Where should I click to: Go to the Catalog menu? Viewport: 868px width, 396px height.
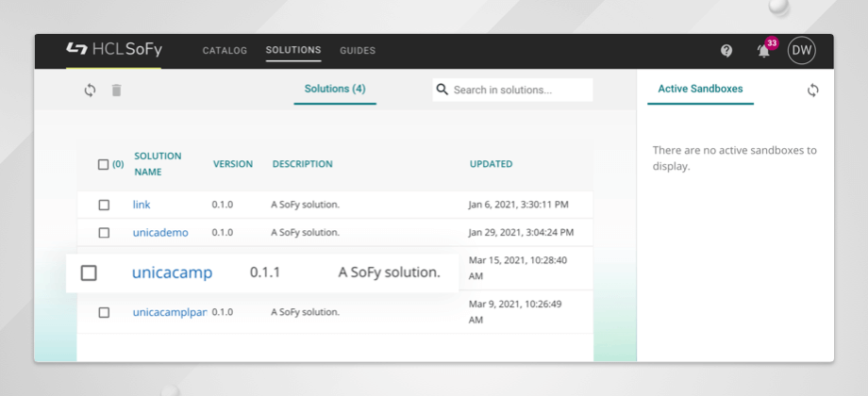pos(225,50)
